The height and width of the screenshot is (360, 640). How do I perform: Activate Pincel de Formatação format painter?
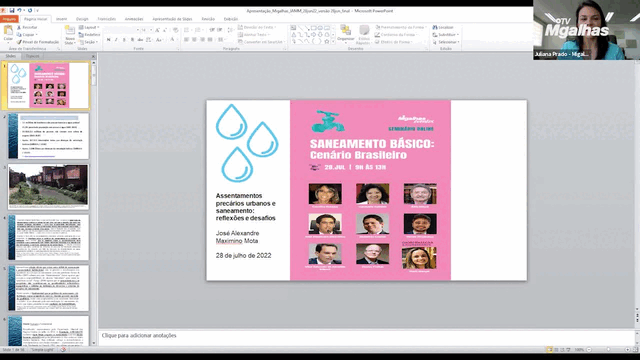[38, 42]
